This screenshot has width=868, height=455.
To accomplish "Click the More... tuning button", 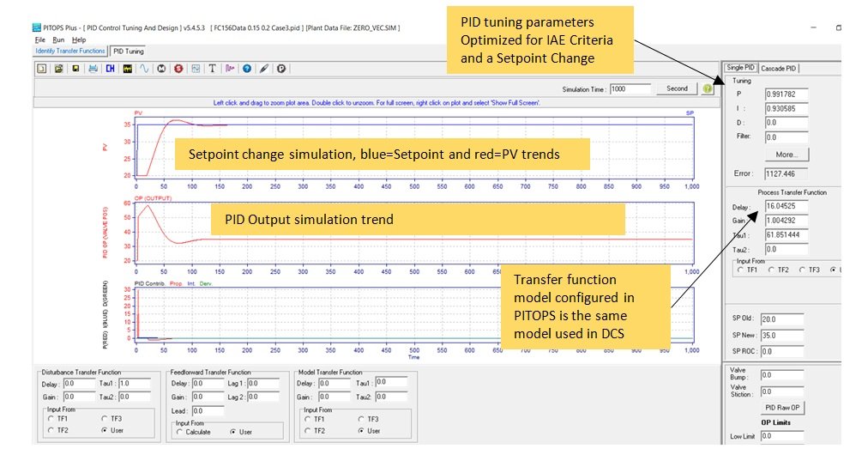I will 787,155.
